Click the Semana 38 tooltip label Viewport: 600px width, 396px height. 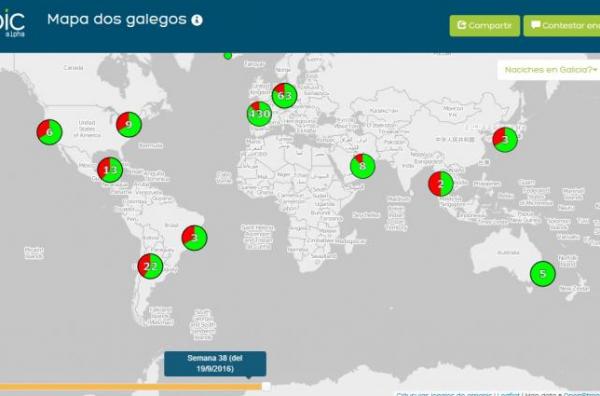[215, 363]
